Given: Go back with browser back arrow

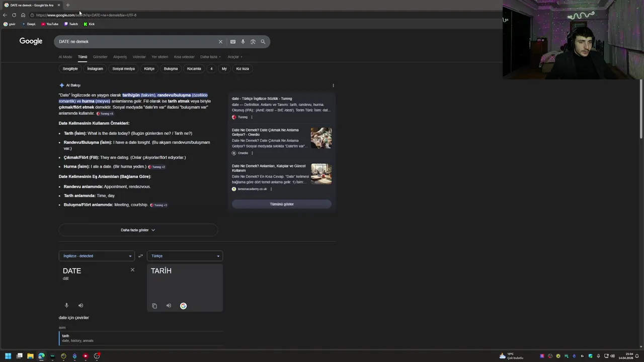Looking at the screenshot, I should (5, 15).
